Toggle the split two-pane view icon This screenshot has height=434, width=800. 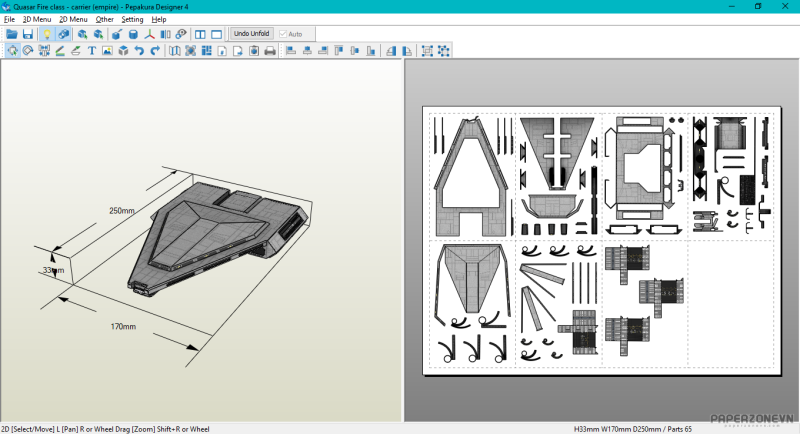200,34
